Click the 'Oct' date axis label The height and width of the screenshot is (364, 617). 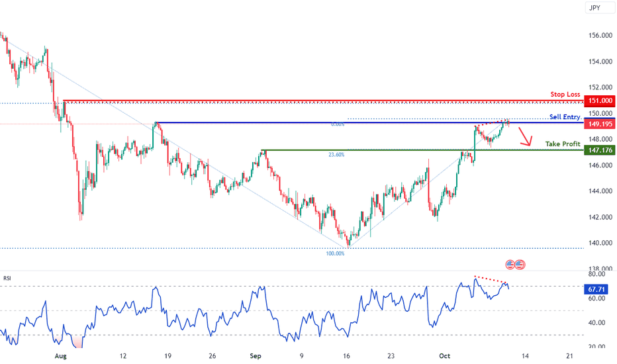(x=445, y=356)
